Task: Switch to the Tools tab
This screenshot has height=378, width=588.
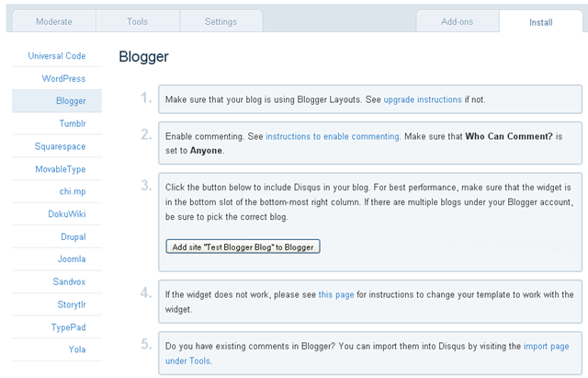Action: [x=137, y=22]
